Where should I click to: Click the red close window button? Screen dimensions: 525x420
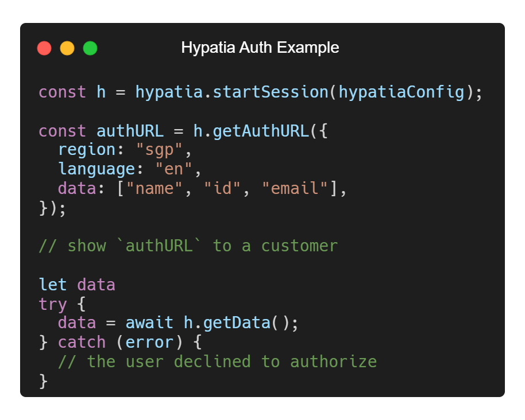coord(44,48)
